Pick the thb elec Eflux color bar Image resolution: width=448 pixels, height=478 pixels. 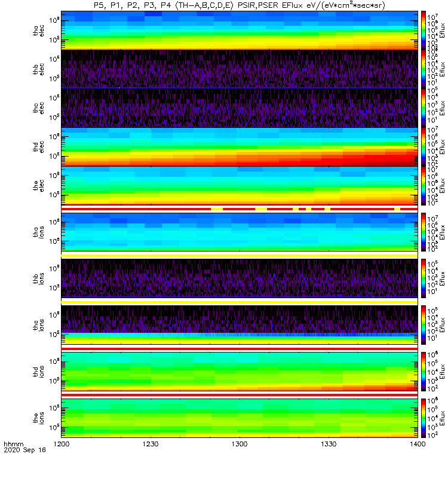[x=424, y=69]
